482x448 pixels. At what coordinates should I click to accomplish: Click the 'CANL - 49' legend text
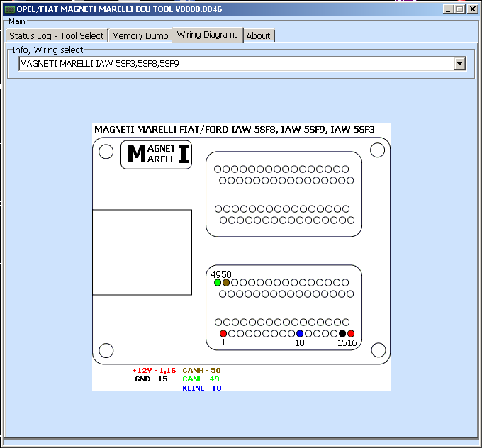tap(201, 379)
